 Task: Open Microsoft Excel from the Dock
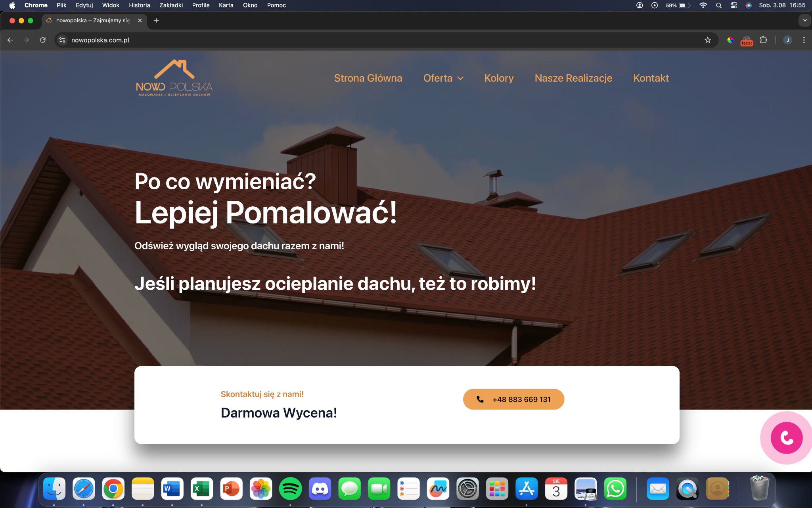[202, 489]
